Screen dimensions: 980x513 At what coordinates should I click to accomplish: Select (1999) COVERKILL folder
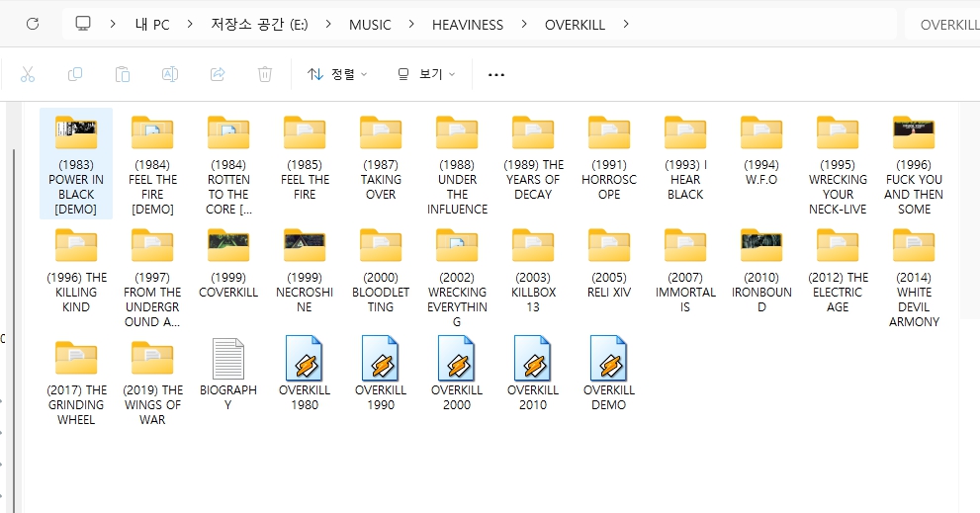(x=228, y=263)
